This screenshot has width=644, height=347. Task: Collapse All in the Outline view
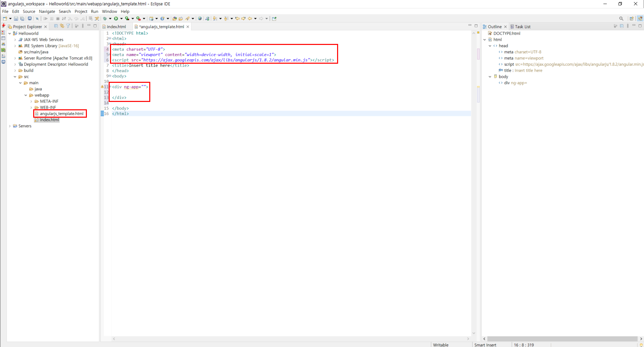(x=622, y=26)
